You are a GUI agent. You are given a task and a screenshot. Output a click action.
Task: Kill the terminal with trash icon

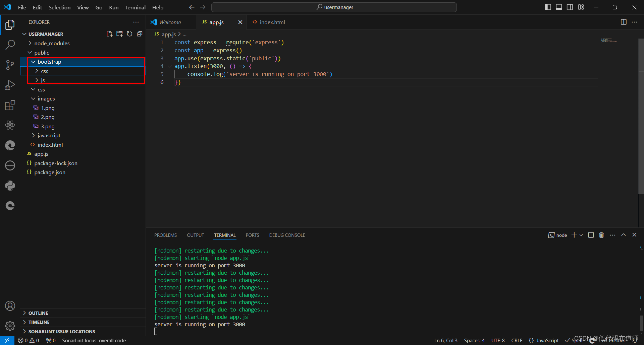601,235
